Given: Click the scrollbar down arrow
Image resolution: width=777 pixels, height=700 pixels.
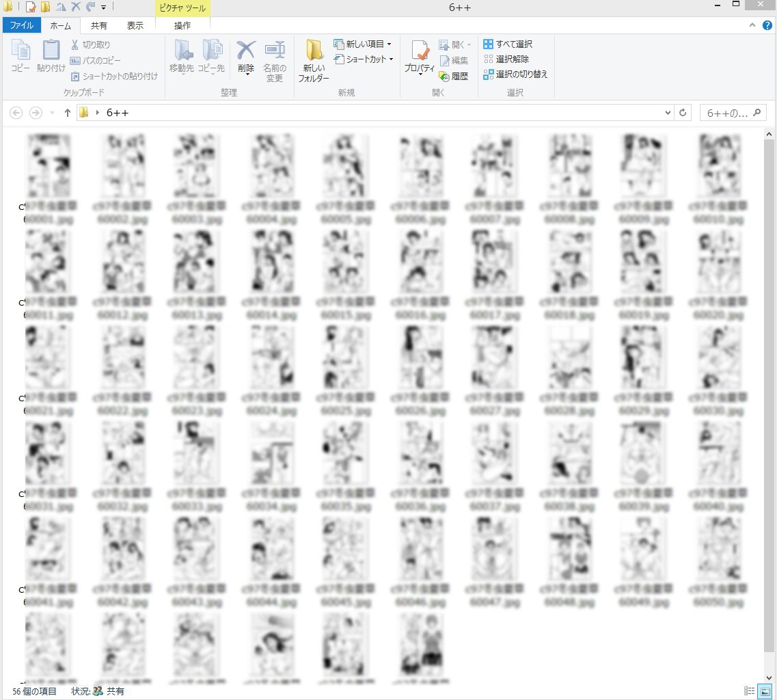Looking at the screenshot, I should click(769, 677).
